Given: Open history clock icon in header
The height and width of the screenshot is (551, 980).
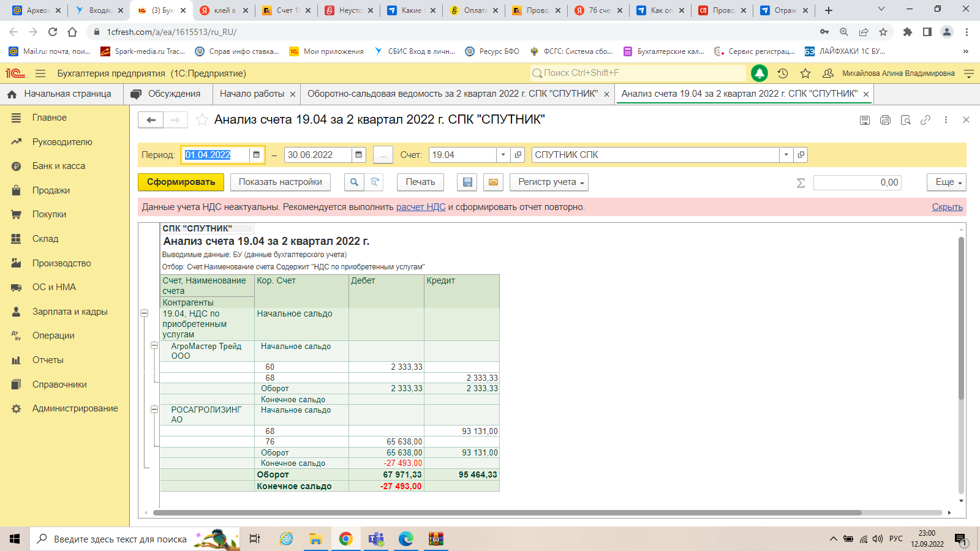Looking at the screenshot, I should click(x=783, y=73).
